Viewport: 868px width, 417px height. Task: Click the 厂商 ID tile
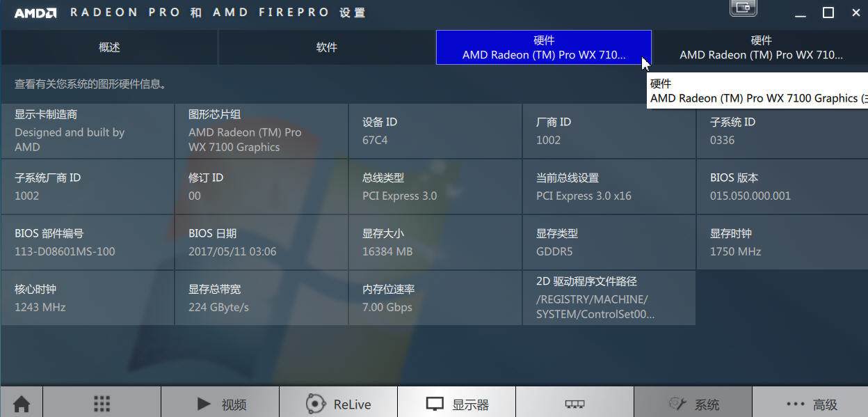point(609,131)
